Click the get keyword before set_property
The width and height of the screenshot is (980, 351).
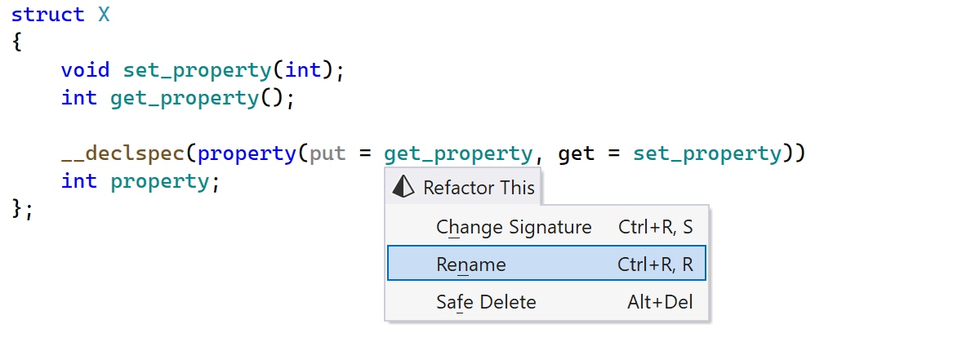(577, 153)
